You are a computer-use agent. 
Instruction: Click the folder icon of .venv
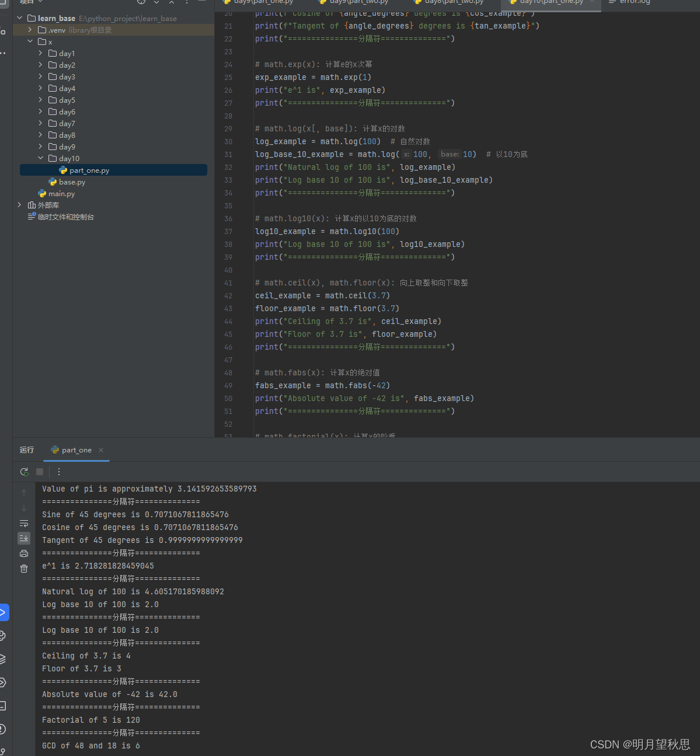pyautogui.click(x=42, y=30)
